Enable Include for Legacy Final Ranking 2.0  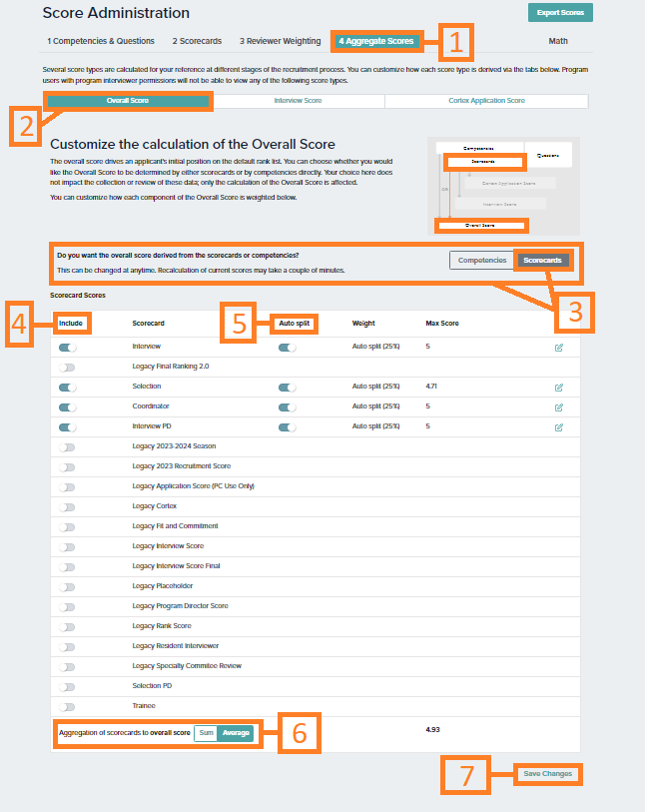click(67, 368)
